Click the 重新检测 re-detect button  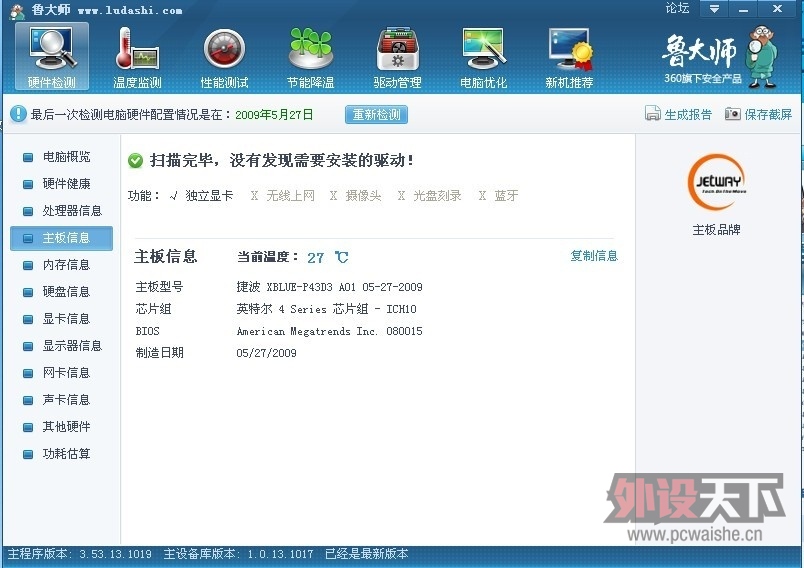click(376, 114)
